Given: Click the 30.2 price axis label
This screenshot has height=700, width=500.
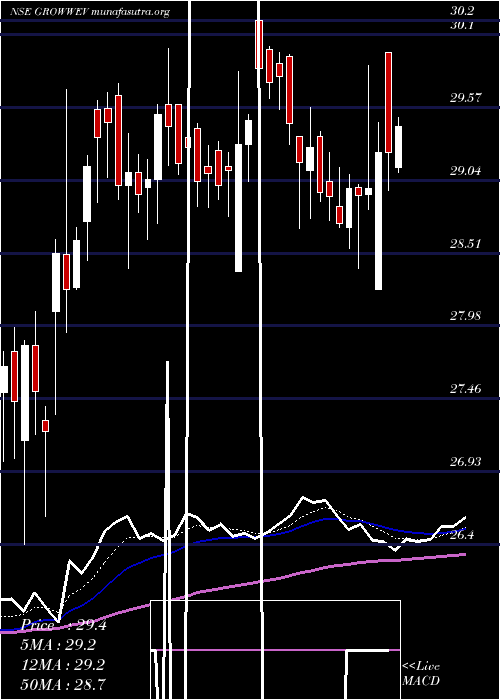Looking at the screenshot, I should [x=462, y=11].
